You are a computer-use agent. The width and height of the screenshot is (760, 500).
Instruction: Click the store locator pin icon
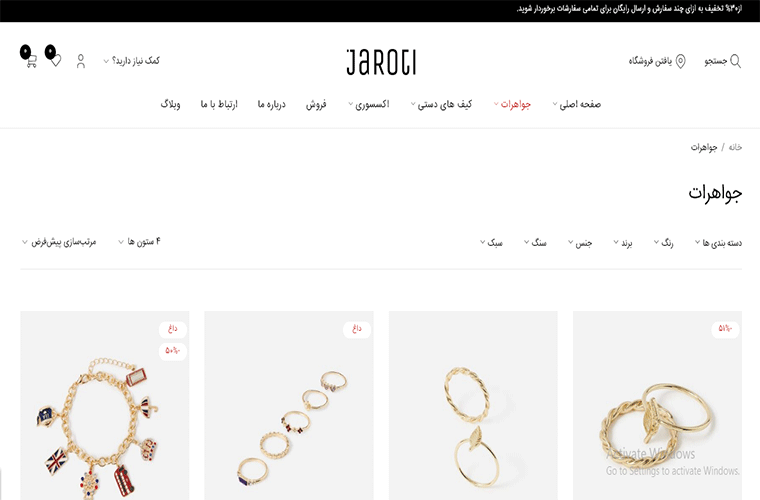pyautogui.click(x=681, y=62)
